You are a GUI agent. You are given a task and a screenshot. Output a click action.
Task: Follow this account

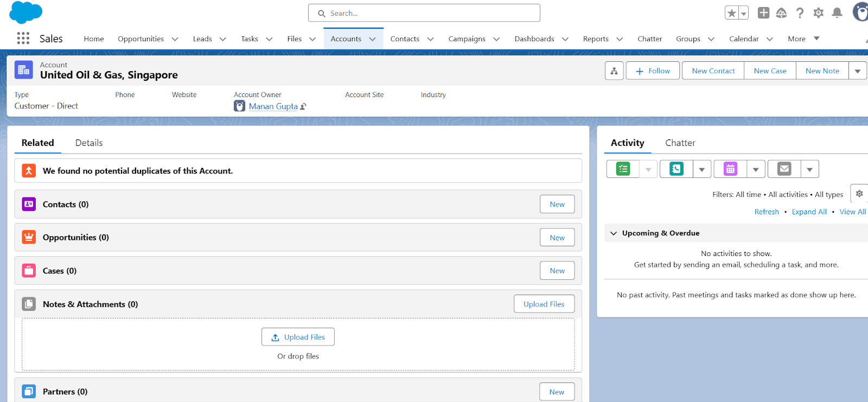(653, 71)
